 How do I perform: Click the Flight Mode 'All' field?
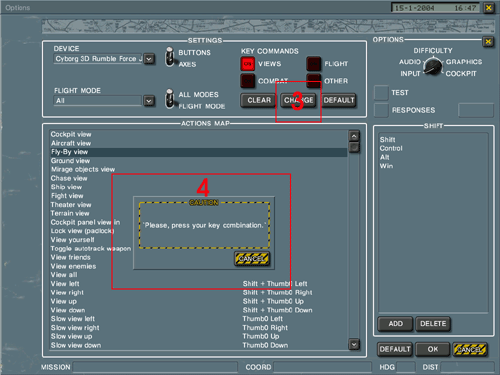(x=98, y=101)
